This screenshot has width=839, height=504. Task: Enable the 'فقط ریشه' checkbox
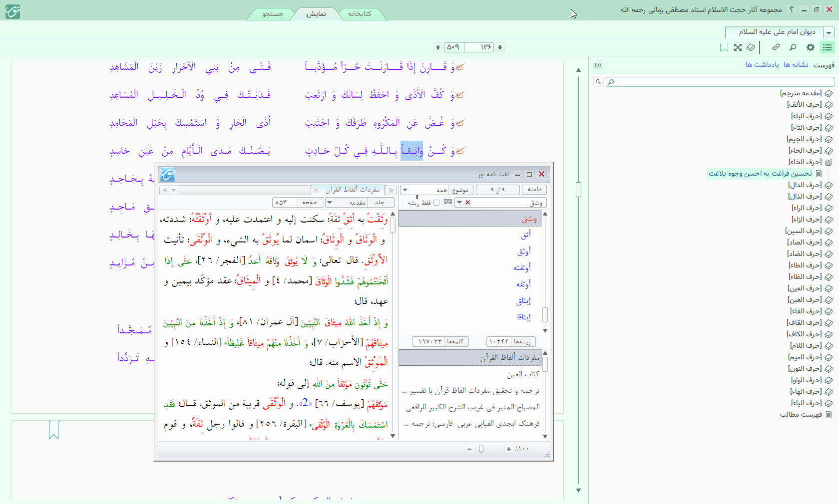[x=436, y=203]
